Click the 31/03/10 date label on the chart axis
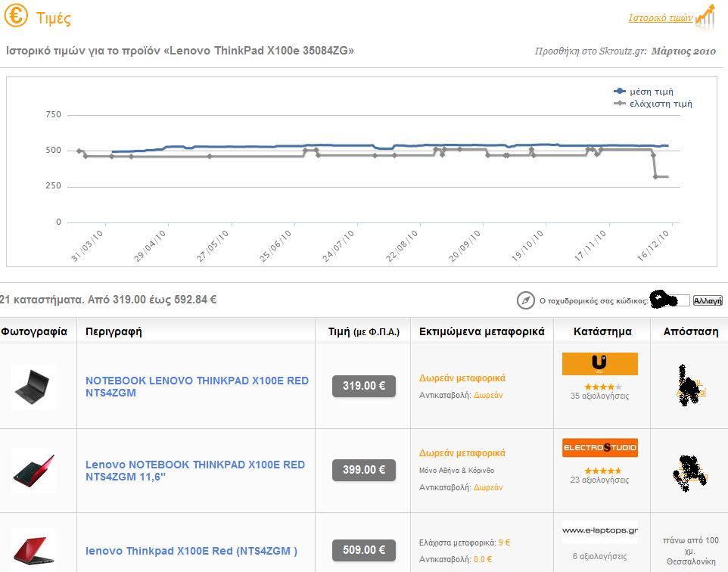The image size is (728, 572). [x=87, y=246]
